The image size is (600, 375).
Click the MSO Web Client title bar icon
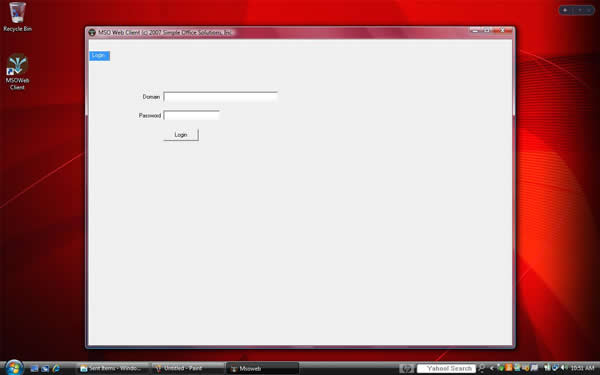tap(92, 33)
